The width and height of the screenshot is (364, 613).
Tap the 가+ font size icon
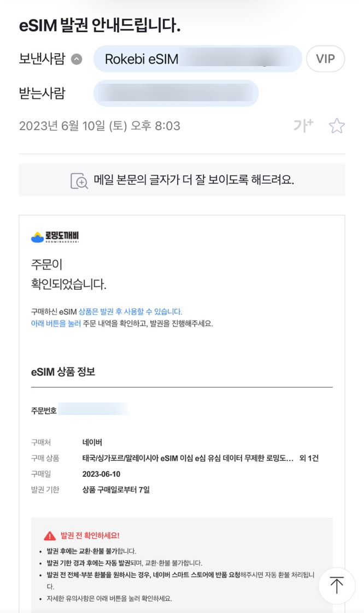point(303,125)
